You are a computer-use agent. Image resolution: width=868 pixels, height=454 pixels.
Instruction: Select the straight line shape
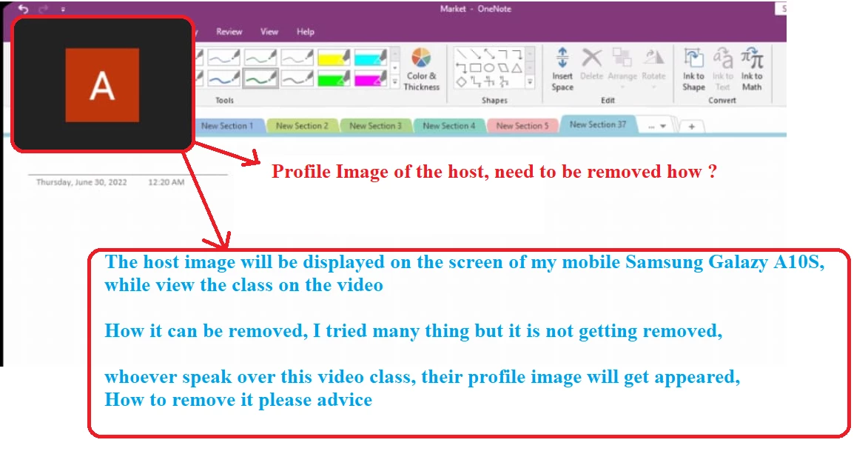point(462,54)
